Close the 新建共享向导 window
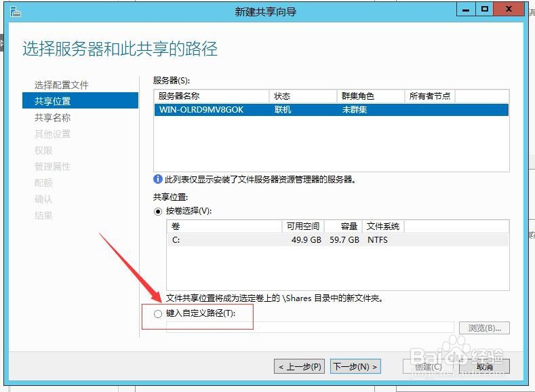This screenshot has height=392, width=535. (509, 9)
